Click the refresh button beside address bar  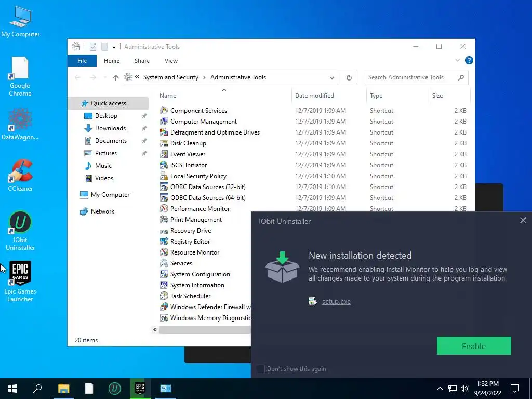tap(349, 77)
